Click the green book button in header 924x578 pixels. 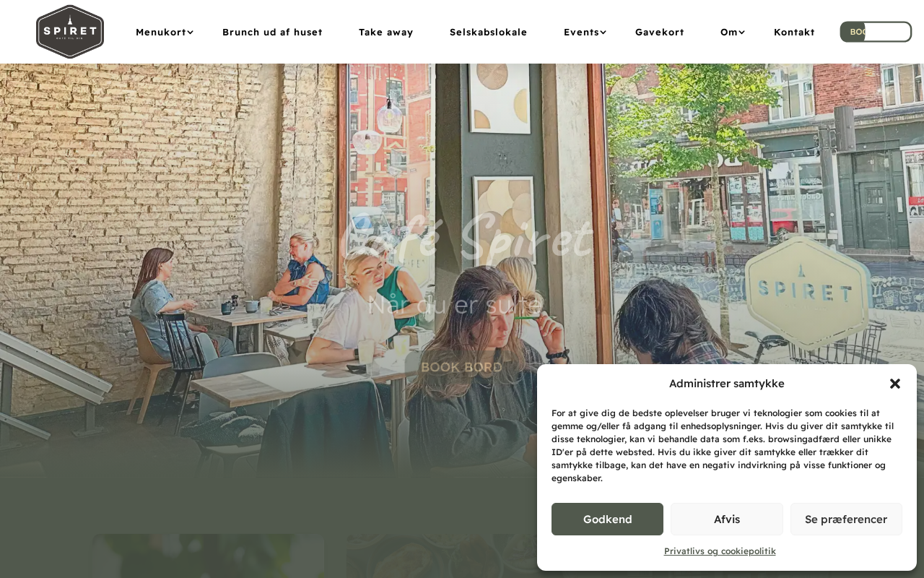point(876,32)
